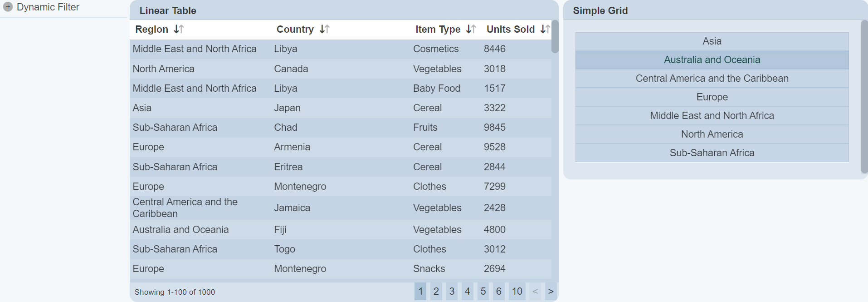Screen dimensions: 868x302
Task: Select Europe in Simple Grid
Action: click(x=712, y=97)
